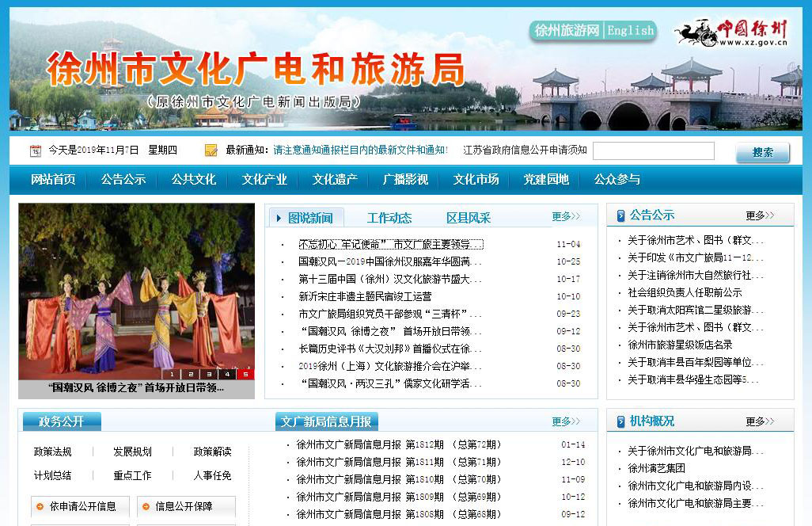Click the China Xuzhou logo
812x526 pixels.
732,33
